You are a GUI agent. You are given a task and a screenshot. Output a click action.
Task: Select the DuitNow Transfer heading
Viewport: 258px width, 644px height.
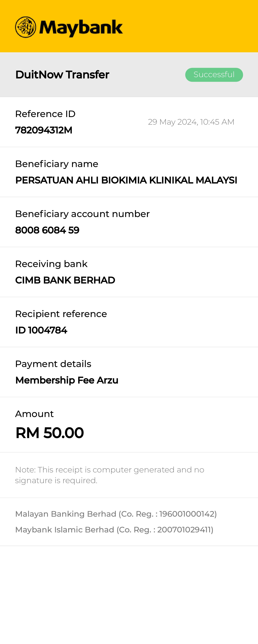[62, 74]
